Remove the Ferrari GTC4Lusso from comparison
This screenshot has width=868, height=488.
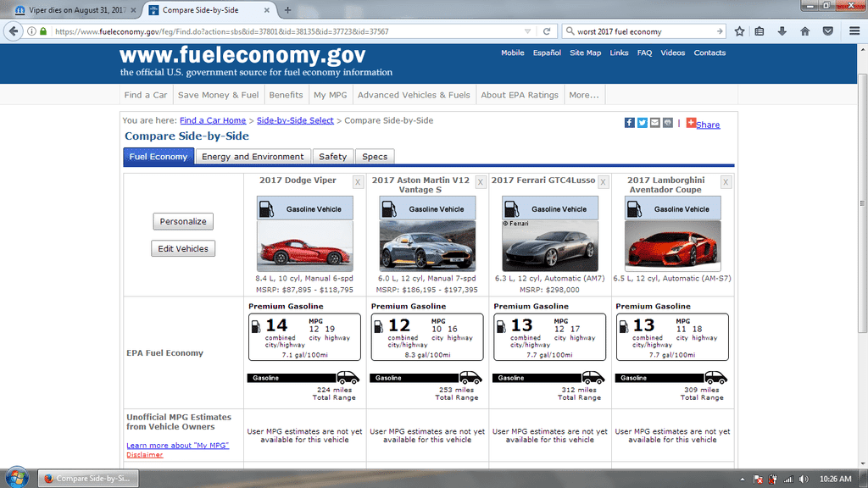click(x=604, y=182)
